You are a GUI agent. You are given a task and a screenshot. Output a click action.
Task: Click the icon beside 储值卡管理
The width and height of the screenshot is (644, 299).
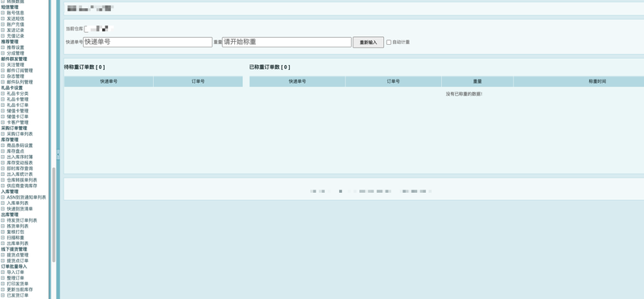3,111
